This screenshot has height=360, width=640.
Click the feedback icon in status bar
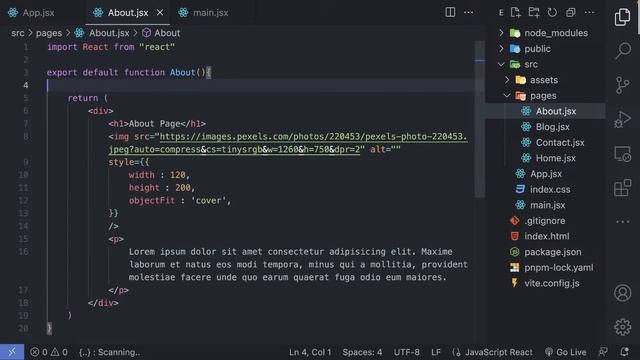[x=603, y=352]
